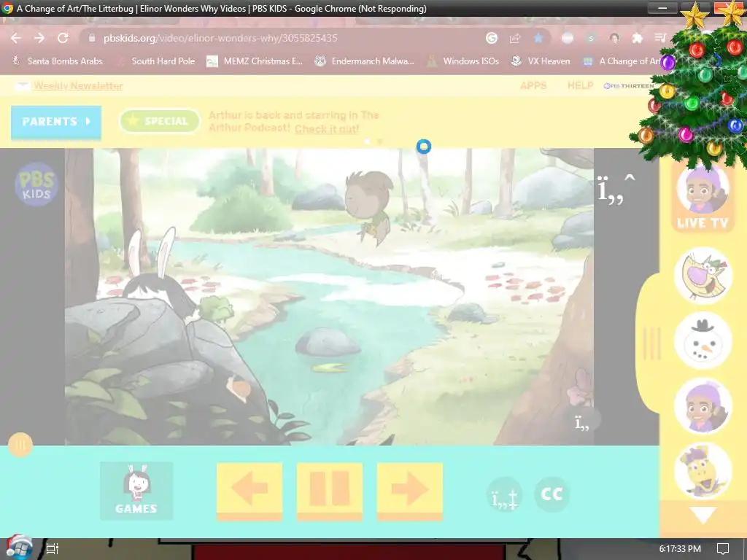The width and height of the screenshot is (747, 560).
Task: Open Windows ISOs bookmark
Action: tap(463, 61)
